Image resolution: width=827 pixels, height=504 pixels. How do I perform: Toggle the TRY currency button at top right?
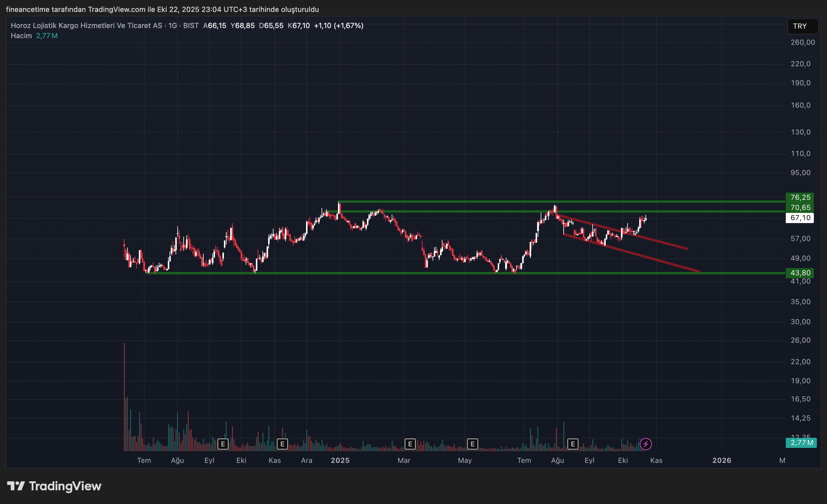803,26
